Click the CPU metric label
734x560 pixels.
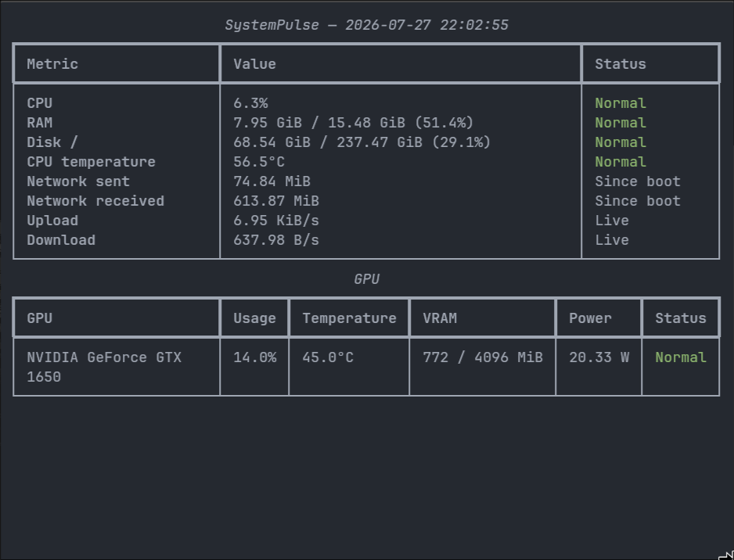coord(39,103)
